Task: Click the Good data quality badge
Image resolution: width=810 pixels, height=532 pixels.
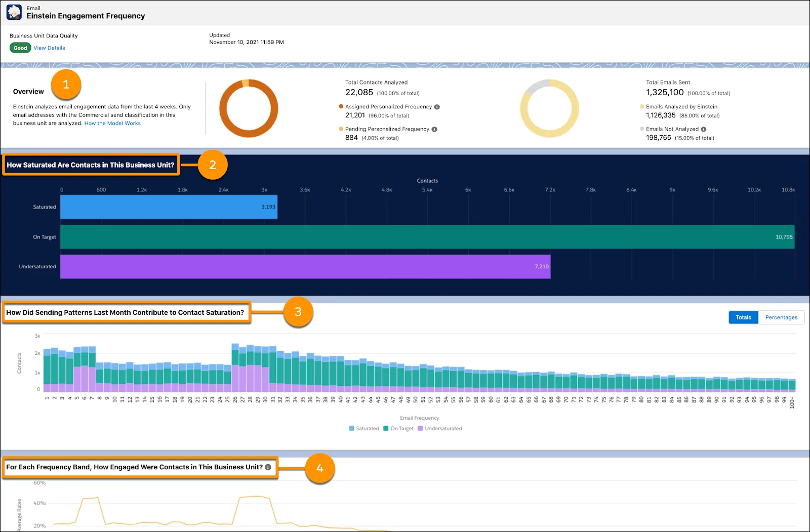Action: click(20, 48)
